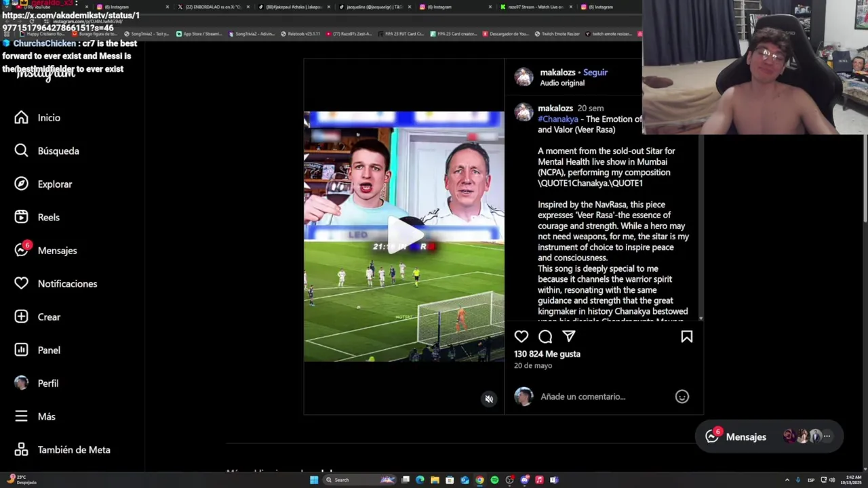Open Microsoft Store from the taskbar

(x=450, y=480)
